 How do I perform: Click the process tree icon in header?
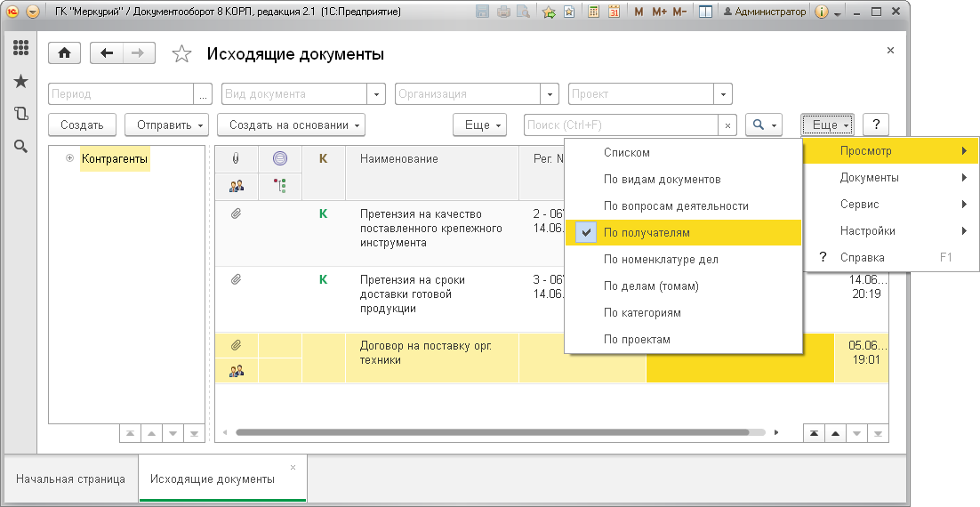pyautogui.click(x=280, y=186)
